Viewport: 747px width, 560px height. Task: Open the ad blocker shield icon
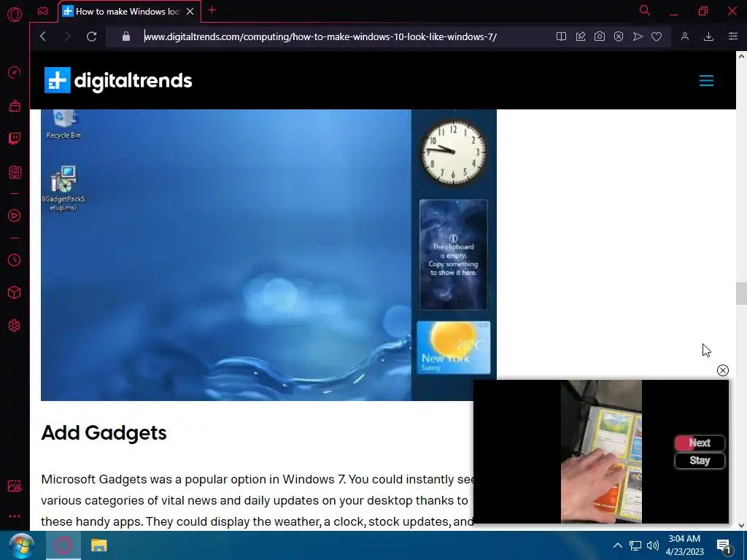click(x=619, y=36)
